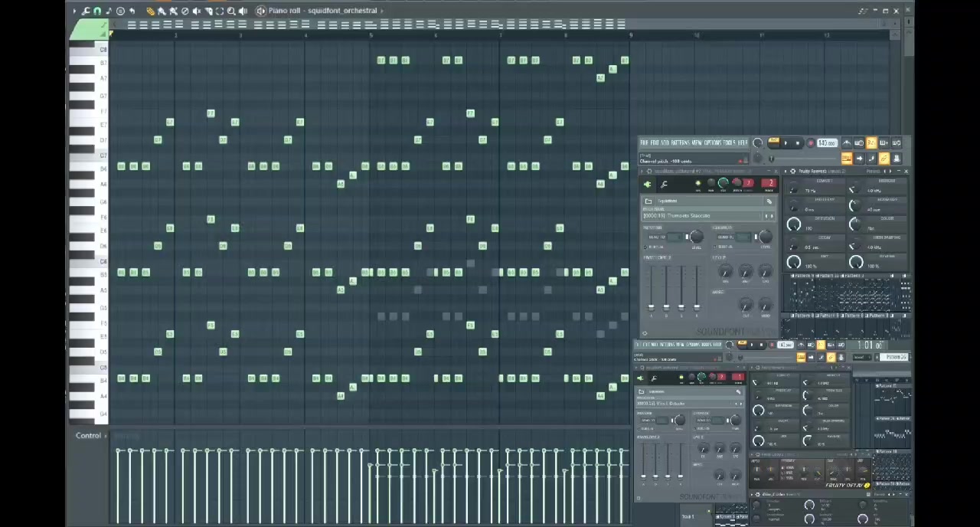Select the Paint brush tool
The image size is (980, 527).
[x=162, y=11]
